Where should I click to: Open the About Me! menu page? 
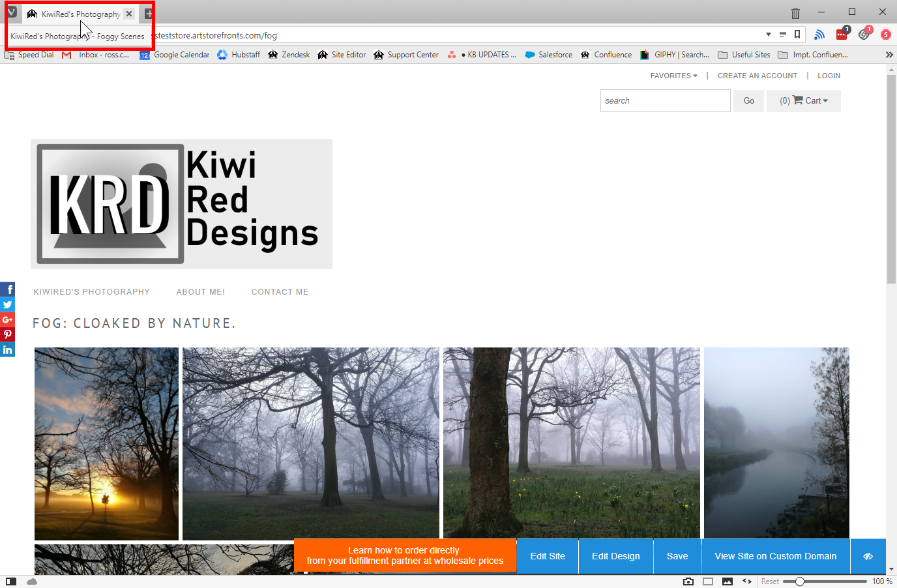click(200, 292)
